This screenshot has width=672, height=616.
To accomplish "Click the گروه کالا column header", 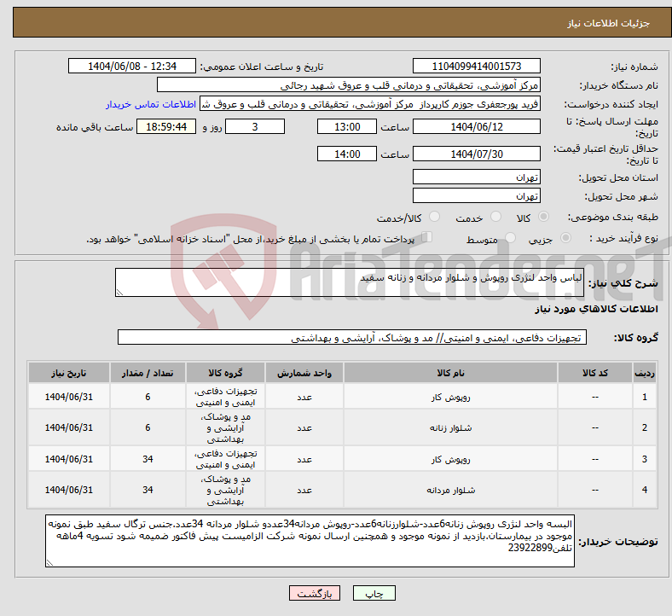I will point(225,373).
